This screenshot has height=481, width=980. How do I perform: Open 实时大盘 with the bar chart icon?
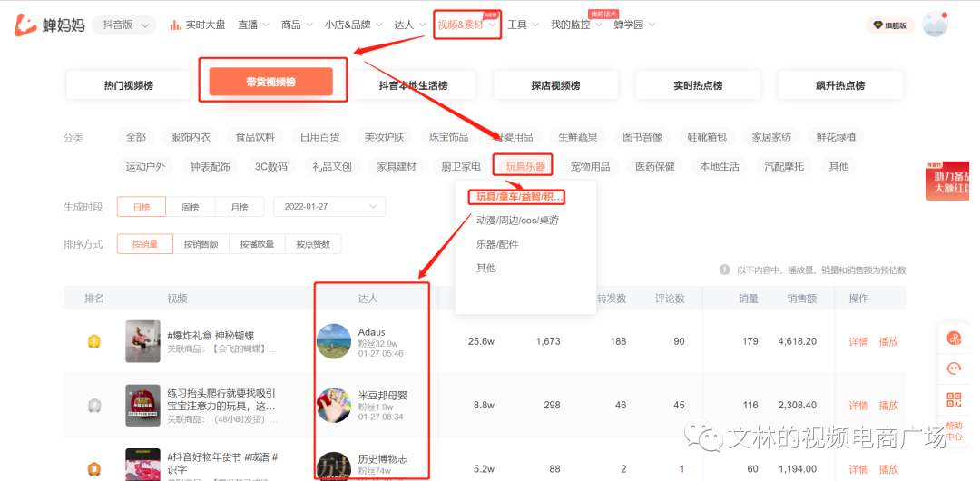(198, 25)
